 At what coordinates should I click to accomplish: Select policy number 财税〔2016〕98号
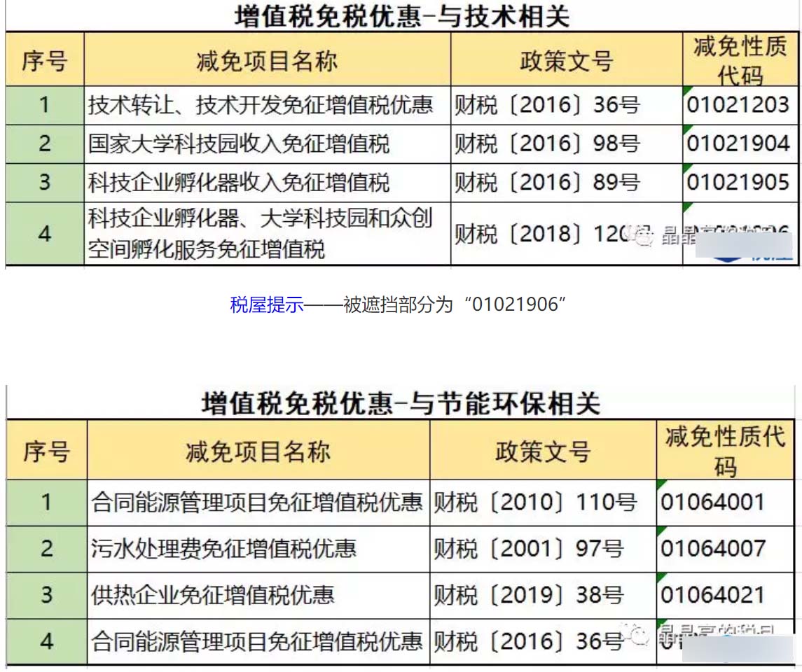click(547, 144)
